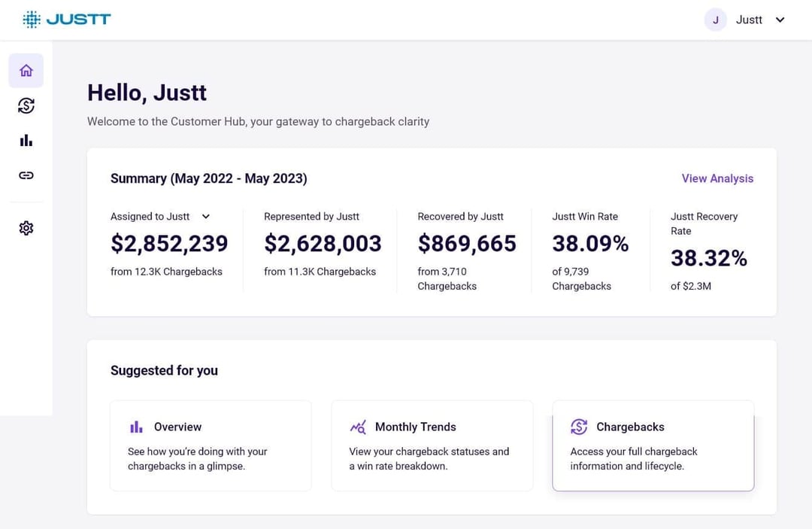Select the Home icon in the sidebar

26,69
